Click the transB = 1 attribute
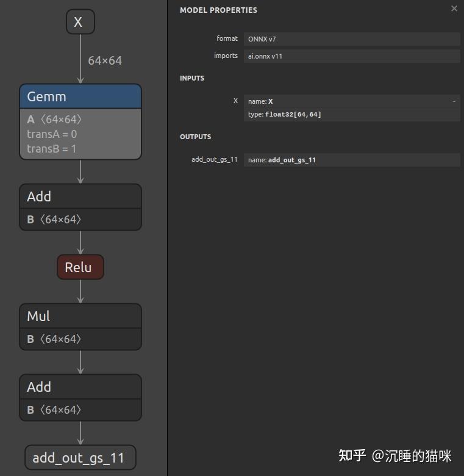 52,149
